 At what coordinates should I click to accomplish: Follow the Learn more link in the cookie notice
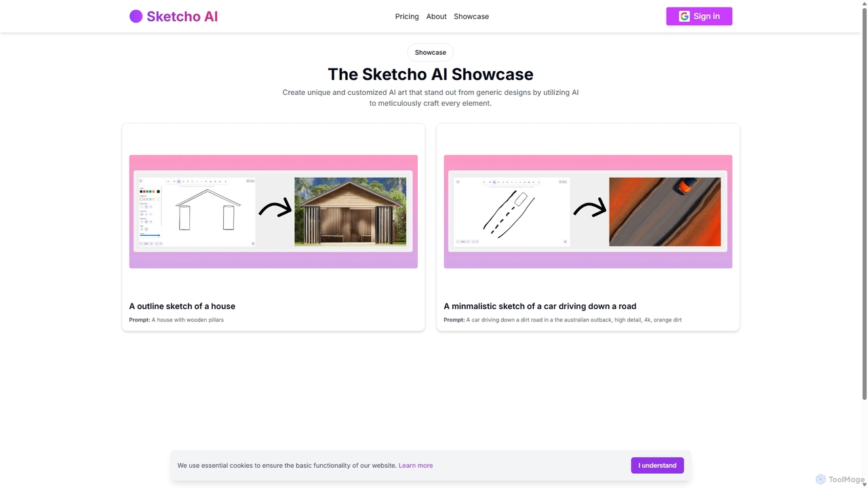click(x=416, y=466)
